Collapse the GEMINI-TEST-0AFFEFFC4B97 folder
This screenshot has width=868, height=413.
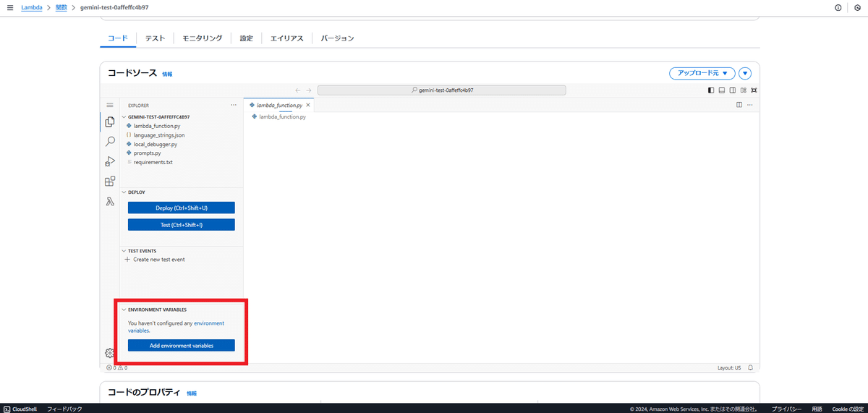(x=124, y=116)
